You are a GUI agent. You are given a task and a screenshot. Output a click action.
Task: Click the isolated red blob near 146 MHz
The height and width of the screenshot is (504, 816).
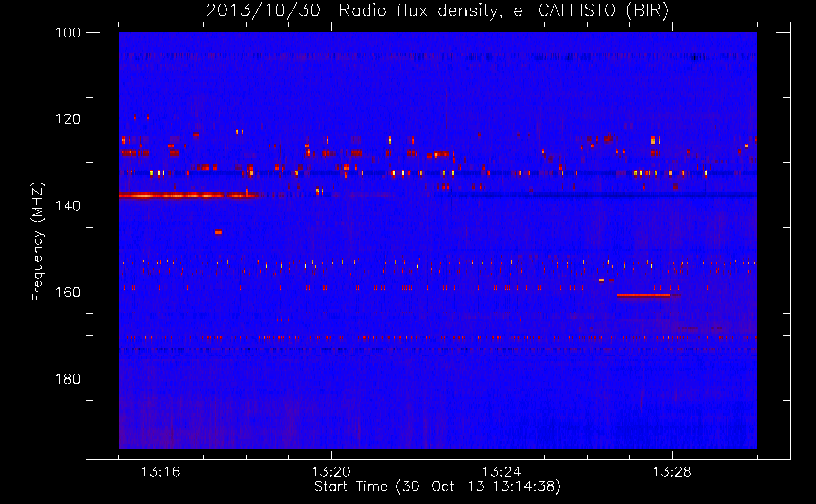click(219, 232)
